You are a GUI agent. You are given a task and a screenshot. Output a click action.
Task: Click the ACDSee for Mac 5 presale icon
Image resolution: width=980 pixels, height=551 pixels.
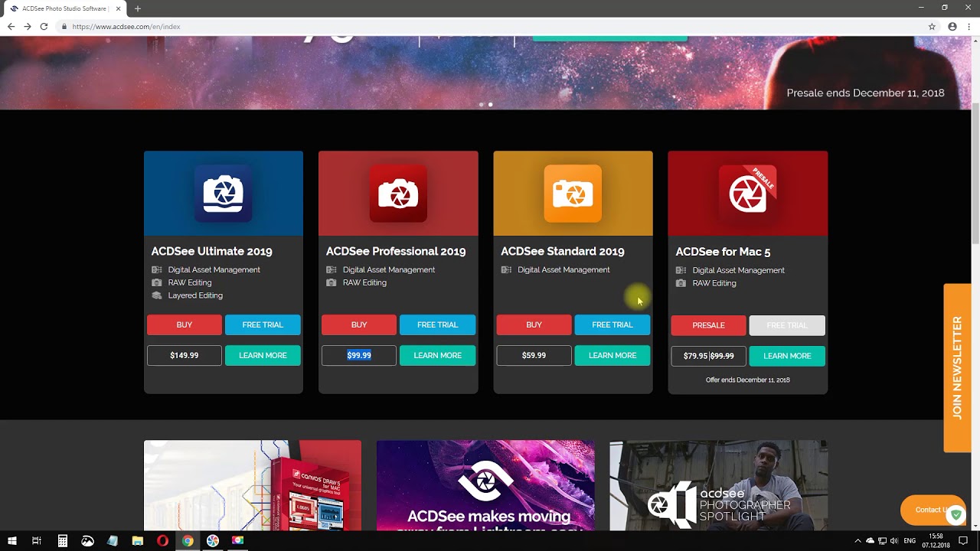pyautogui.click(x=747, y=194)
